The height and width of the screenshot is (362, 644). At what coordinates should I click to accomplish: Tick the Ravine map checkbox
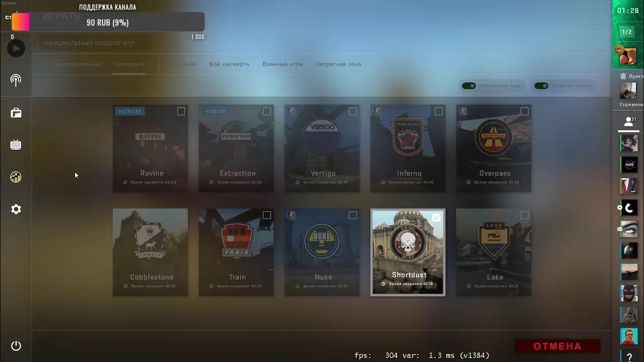(x=181, y=111)
